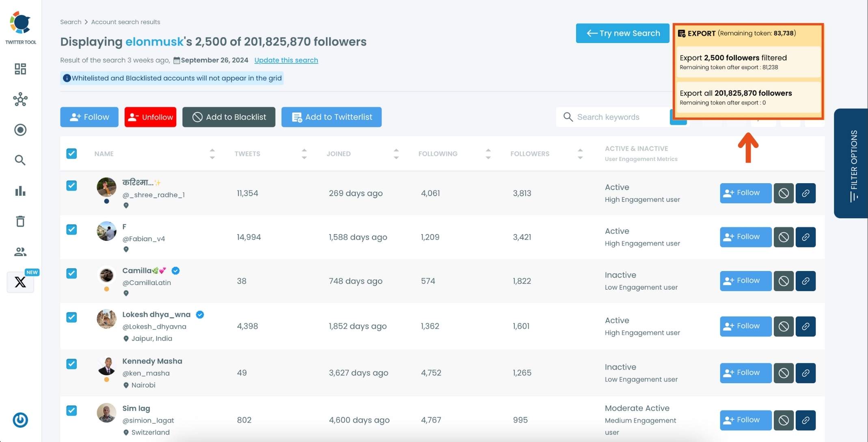Open the blacklist icon on Camilla's row
The height and width of the screenshot is (442, 868).
(x=784, y=281)
